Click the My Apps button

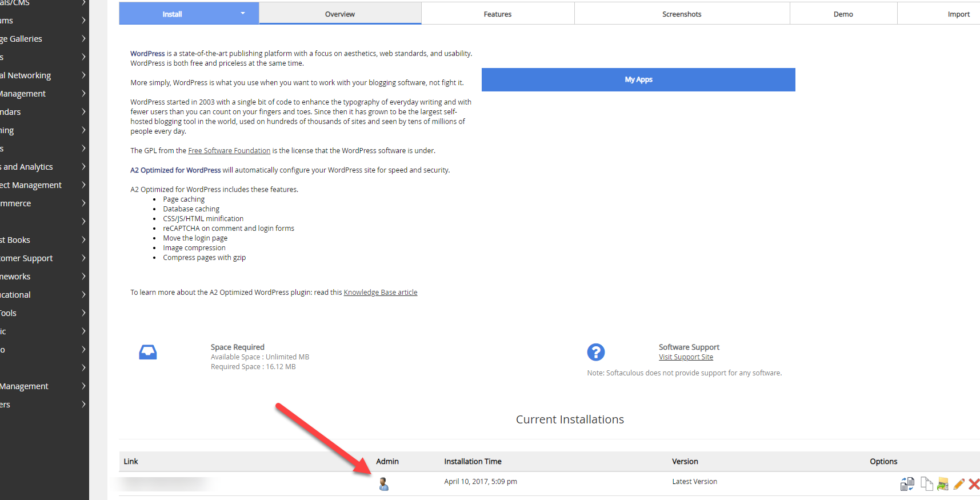pyautogui.click(x=638, y=79)
